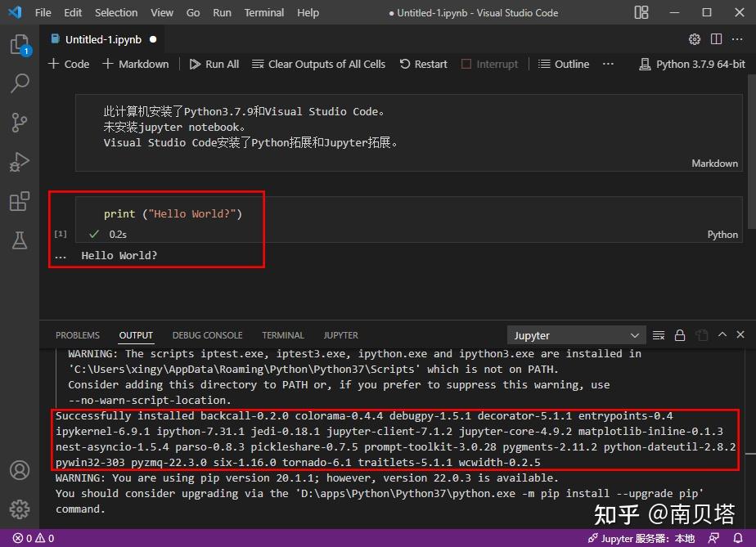Screen dimensions: 756x547
Task: Open the Extensions view
Action: [x=20, y=200]
